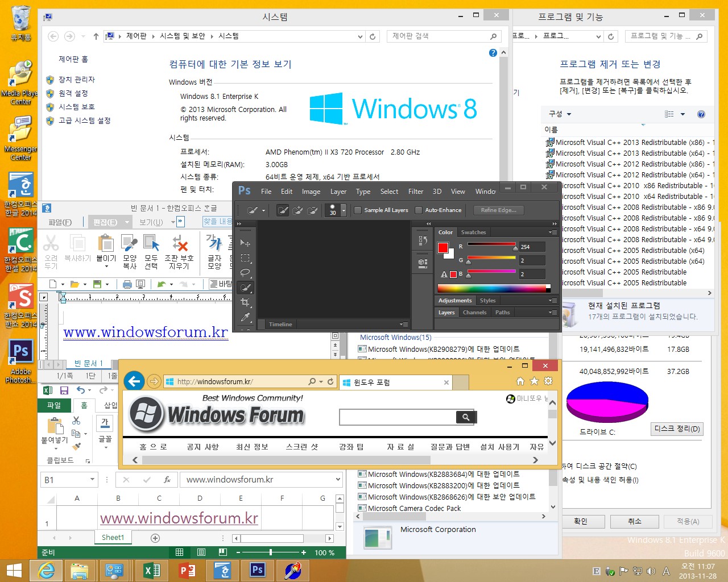The image size is (728, 582).
Task: Enable Sample All Layers checkbox
Action: 358,210
